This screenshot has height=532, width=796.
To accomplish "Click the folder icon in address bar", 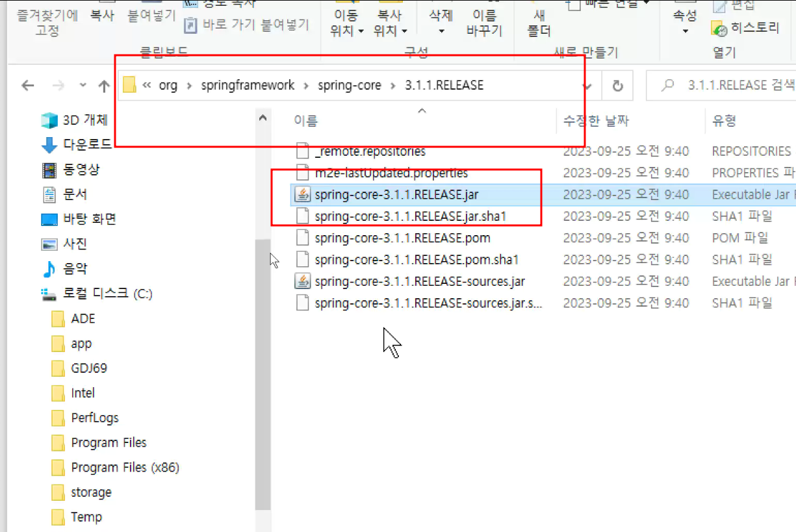I will tap(129, 85).
